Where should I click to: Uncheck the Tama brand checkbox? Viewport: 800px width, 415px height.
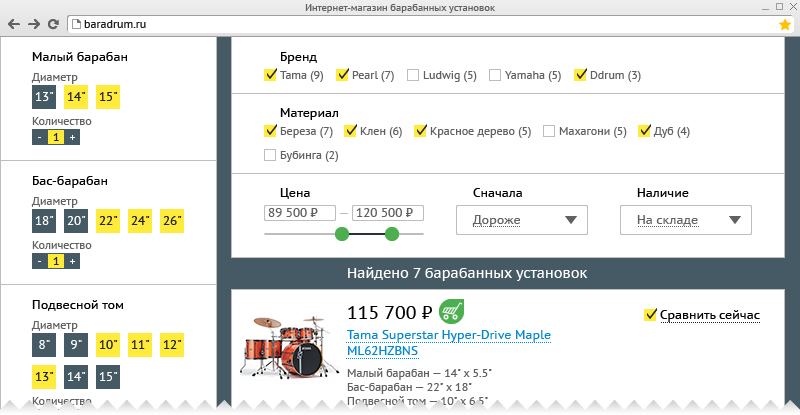pyautogui.click(x=270, y=75)
